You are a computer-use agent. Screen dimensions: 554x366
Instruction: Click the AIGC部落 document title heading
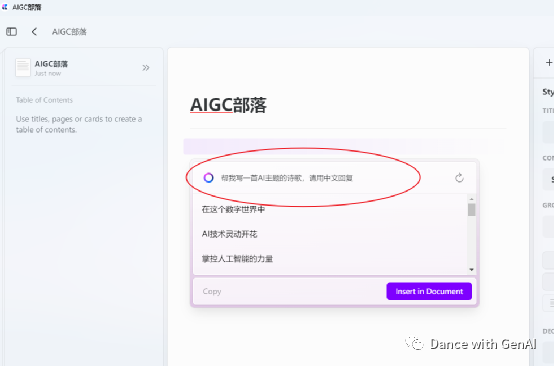(228, 105)
